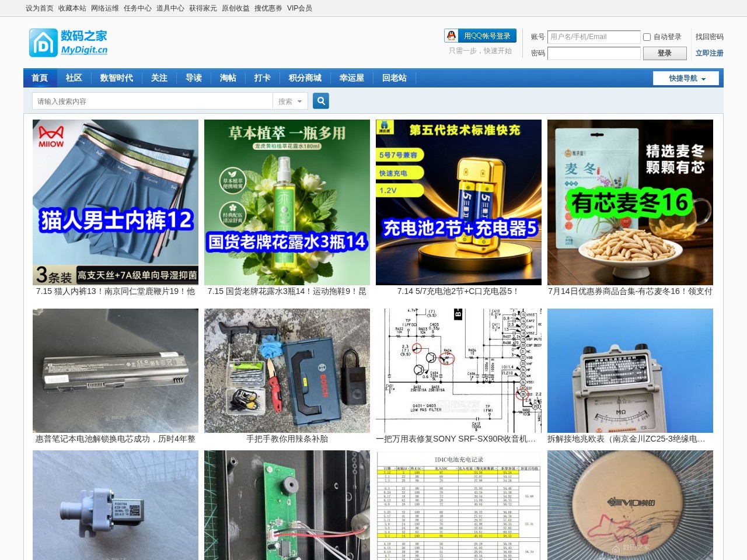Viewport: 747px width, 560px height.
Task: Click the blue magnifier search icon
Action: (321, 101)
